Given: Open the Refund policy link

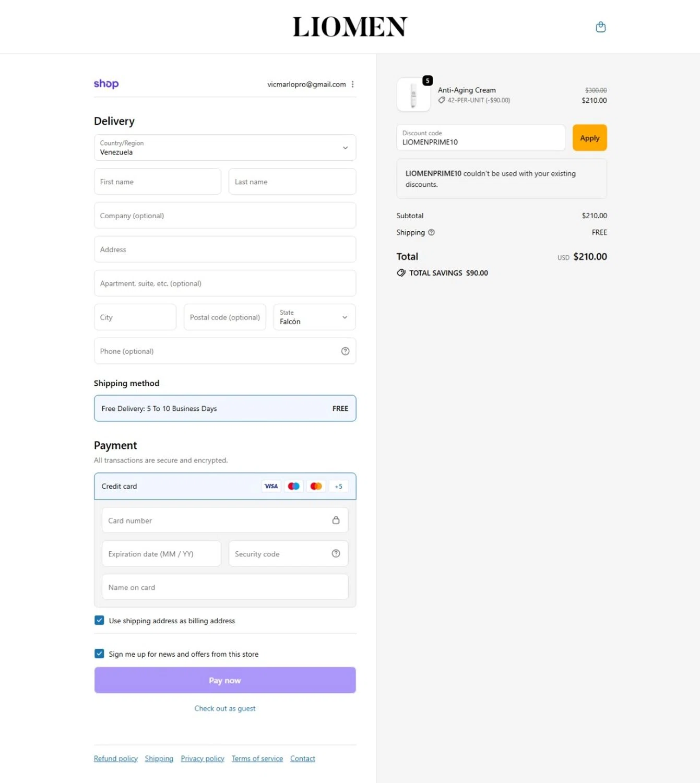Looking at the screenshot, I should click(x=116, y=758).
